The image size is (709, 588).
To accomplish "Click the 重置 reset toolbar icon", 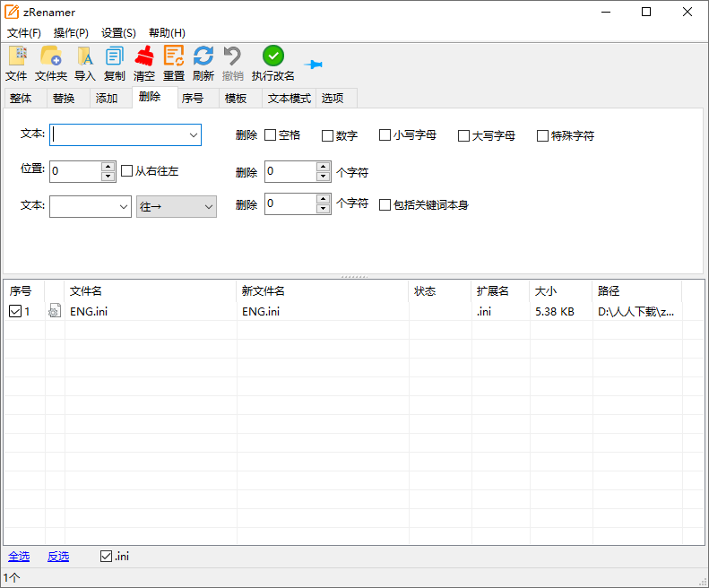I will pos(174,56).
